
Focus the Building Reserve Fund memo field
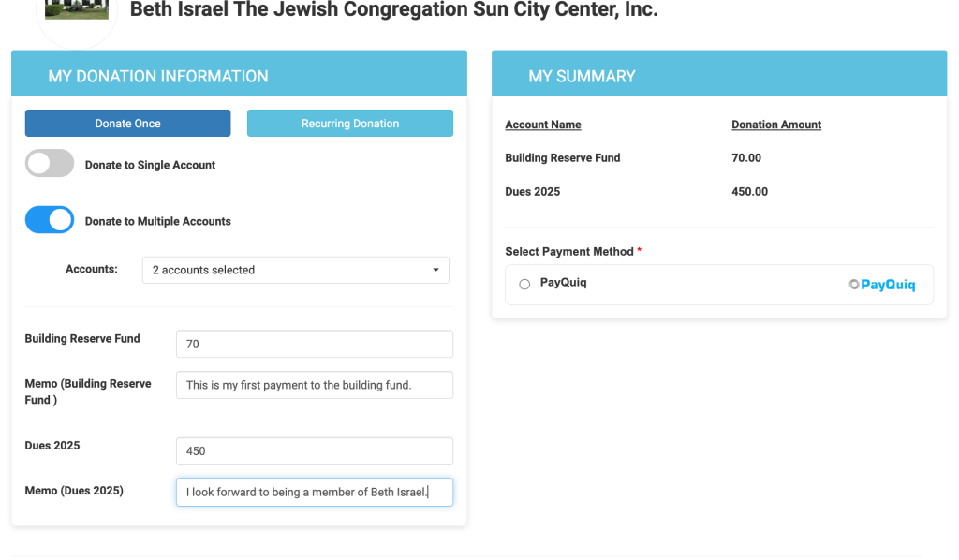pos(314,385)
